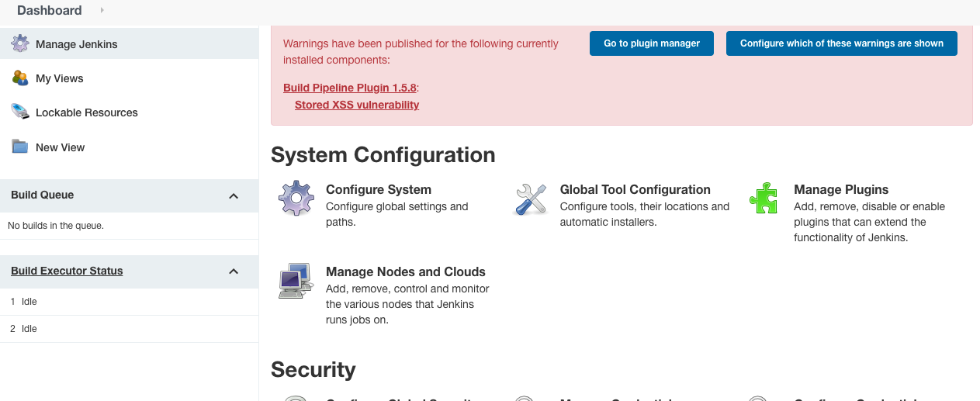The height and width of the screenshot is (401, 980).
Task: Click the Global Tool Configuration tools icon
Action: (531, 199)
